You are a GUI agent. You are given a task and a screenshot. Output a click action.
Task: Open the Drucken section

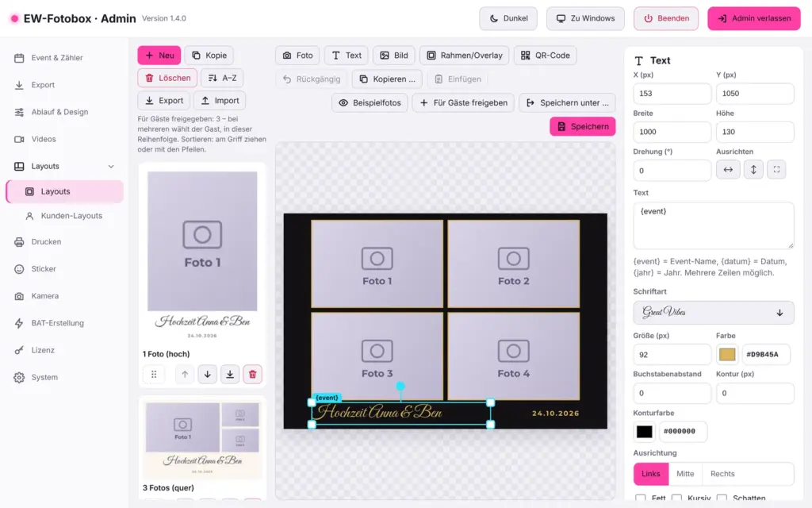65,241
